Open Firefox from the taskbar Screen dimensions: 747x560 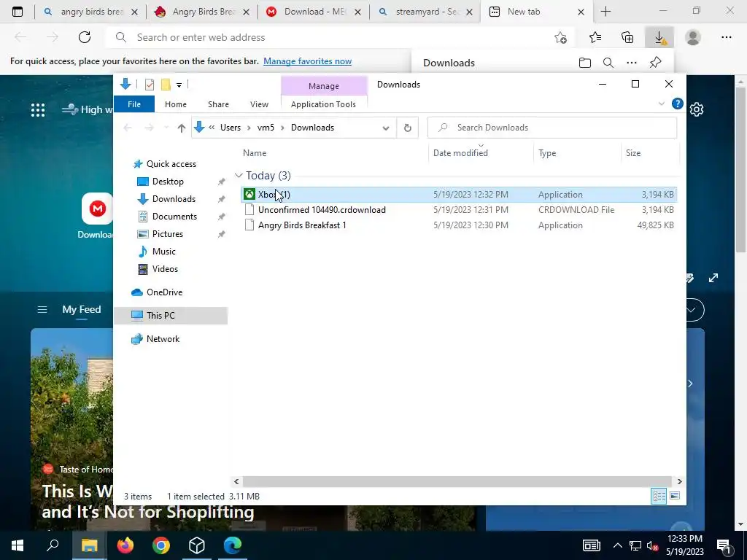[125, 545]
